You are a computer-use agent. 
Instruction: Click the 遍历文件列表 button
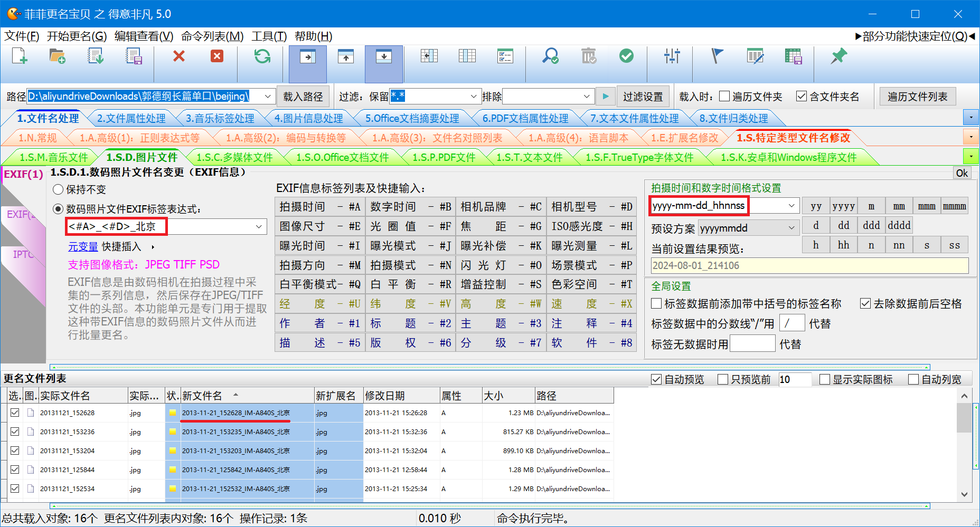[918, 97]
